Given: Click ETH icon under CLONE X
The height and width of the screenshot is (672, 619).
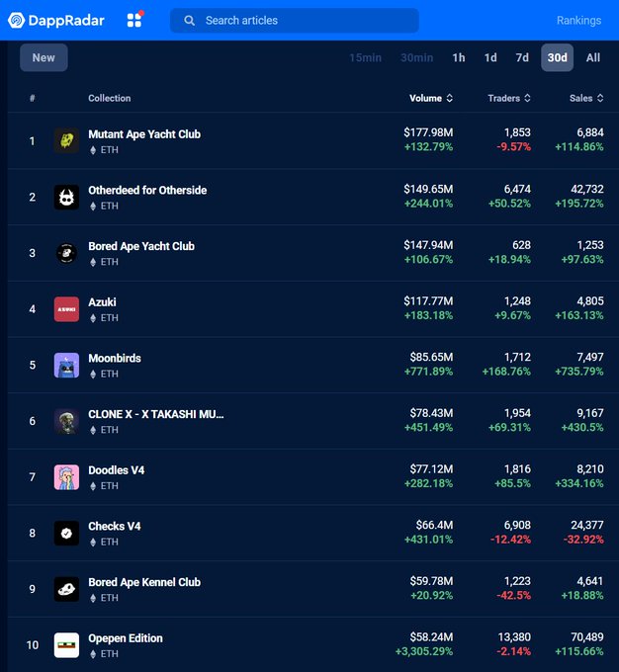Looking at the screenshot, I should (93, 430).
